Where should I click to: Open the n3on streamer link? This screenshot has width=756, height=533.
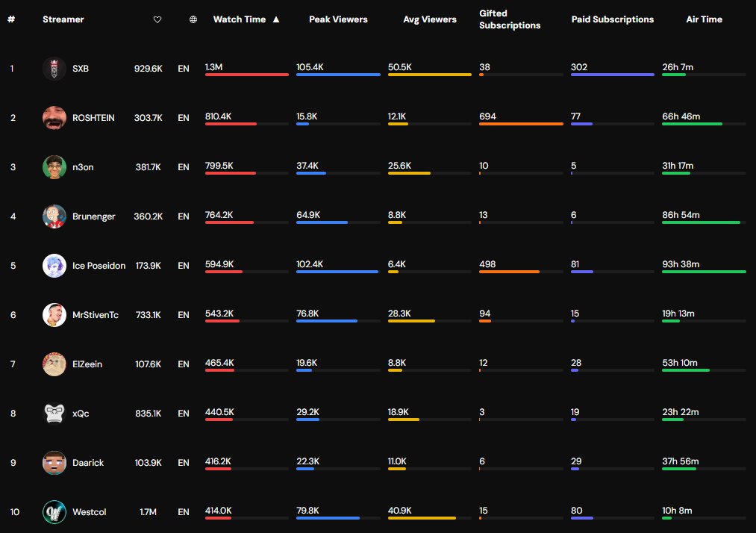click(x=83, y=167)
